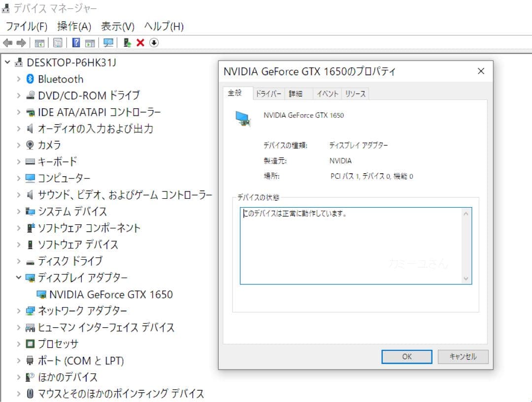The width and height of the screenshot is (532, 402).
Task: Click the red X uninstall device icon
Action: (140, 43)
